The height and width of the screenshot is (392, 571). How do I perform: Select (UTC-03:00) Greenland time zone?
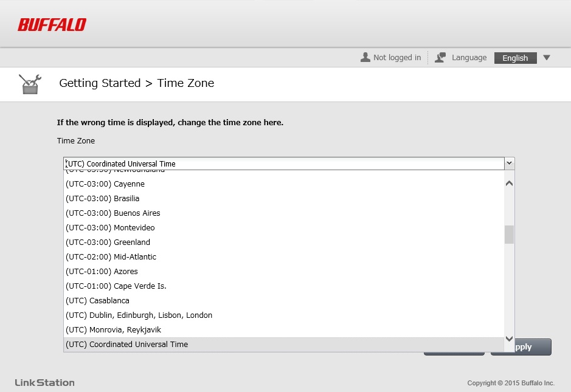tap(108, 242)
